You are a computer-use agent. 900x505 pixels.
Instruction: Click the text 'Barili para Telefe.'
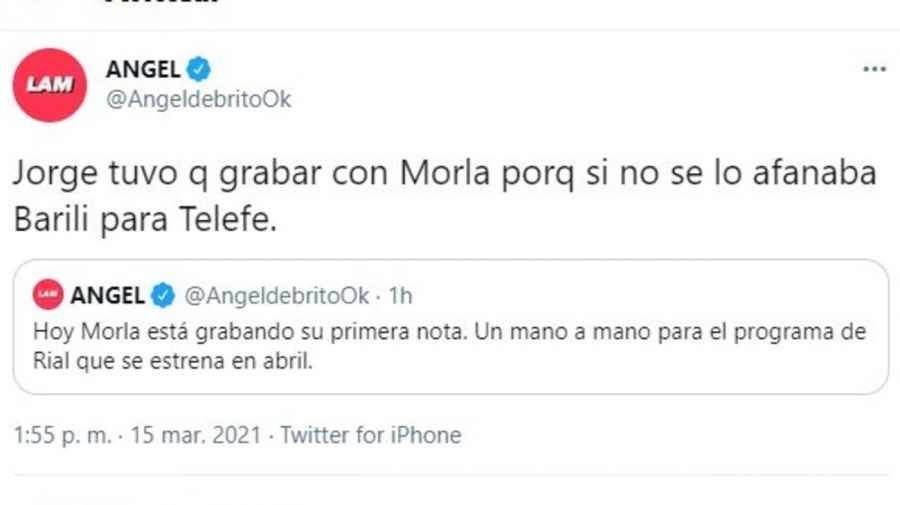tap(143, 221)
